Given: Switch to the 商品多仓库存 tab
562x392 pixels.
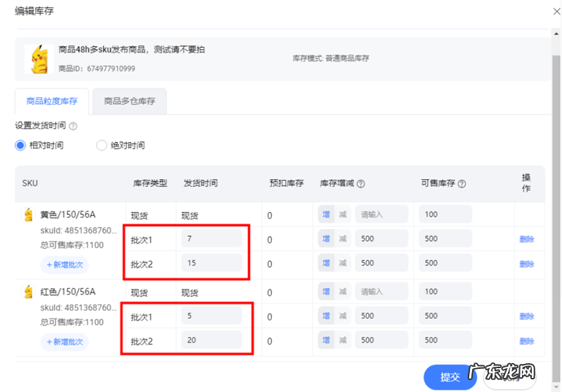Looking at the screenshot, I should tap(130, 101).
